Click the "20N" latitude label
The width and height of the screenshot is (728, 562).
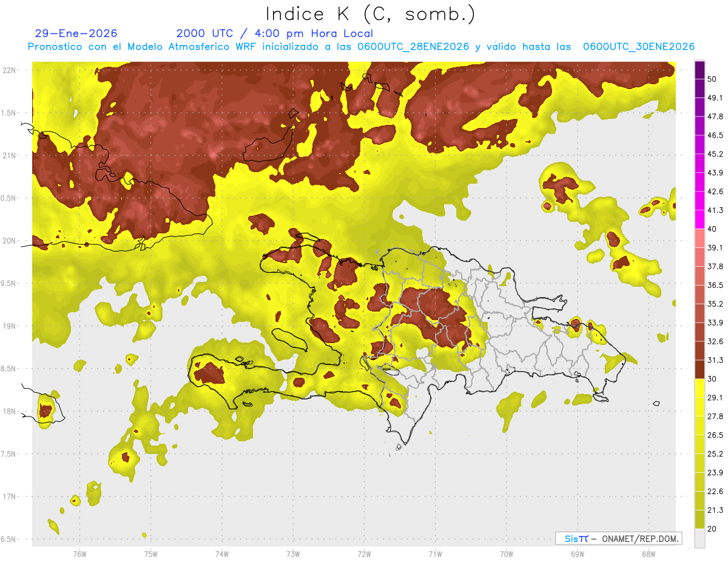10,241
